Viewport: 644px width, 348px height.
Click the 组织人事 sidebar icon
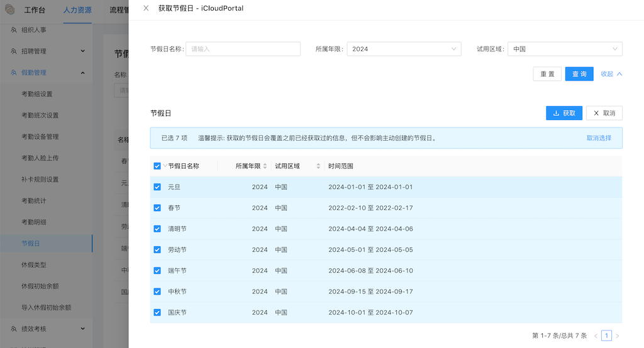pyautogui.click(x=14, y=30)
